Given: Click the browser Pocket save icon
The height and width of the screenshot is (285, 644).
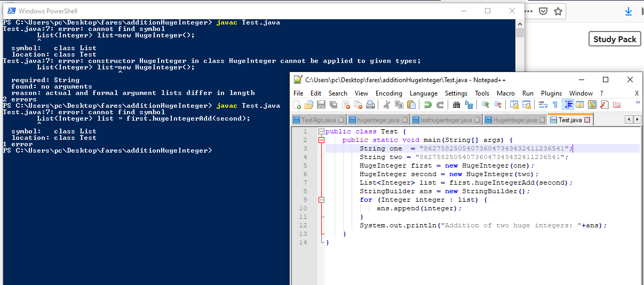Looking at the screenshot, I should click(543, 11).
